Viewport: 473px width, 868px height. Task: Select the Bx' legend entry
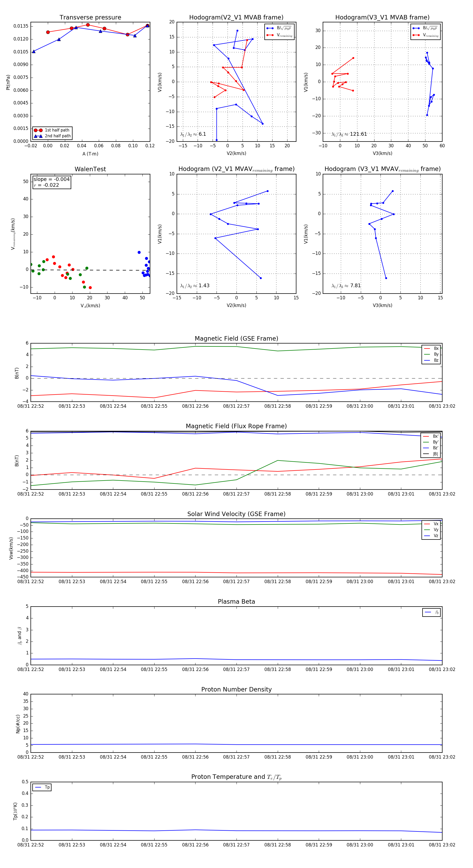[x=431, y=436]
